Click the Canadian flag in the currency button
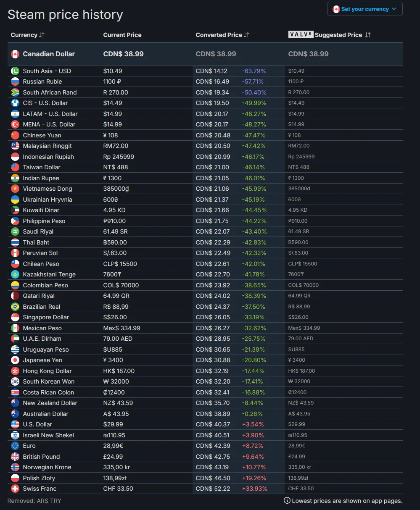This screenshot has width=420, height=510. click(x=336, y=9)
